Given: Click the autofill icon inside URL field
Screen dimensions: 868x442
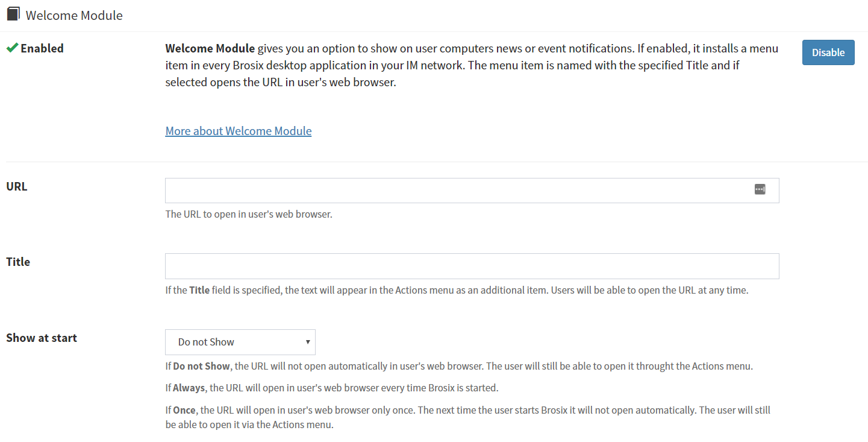Looking at the screenshot, I should tap(760, 189).
